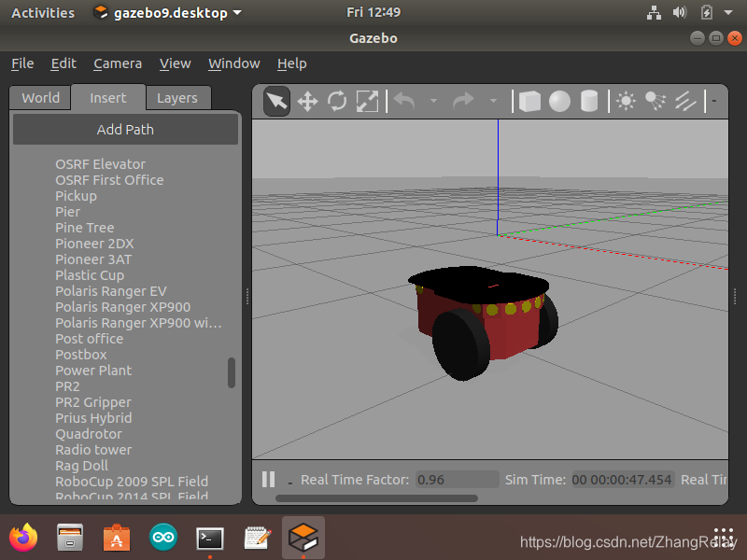747x560 pixels.
Task: Click the Pioneer robot in the 3D scene
Action: 483,322
